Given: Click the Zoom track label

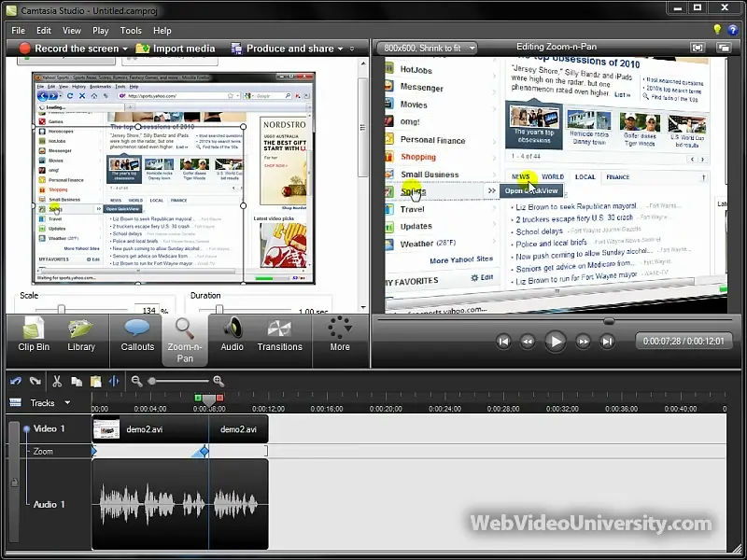Looking at the screenshot, I should [x=43, y=452].
